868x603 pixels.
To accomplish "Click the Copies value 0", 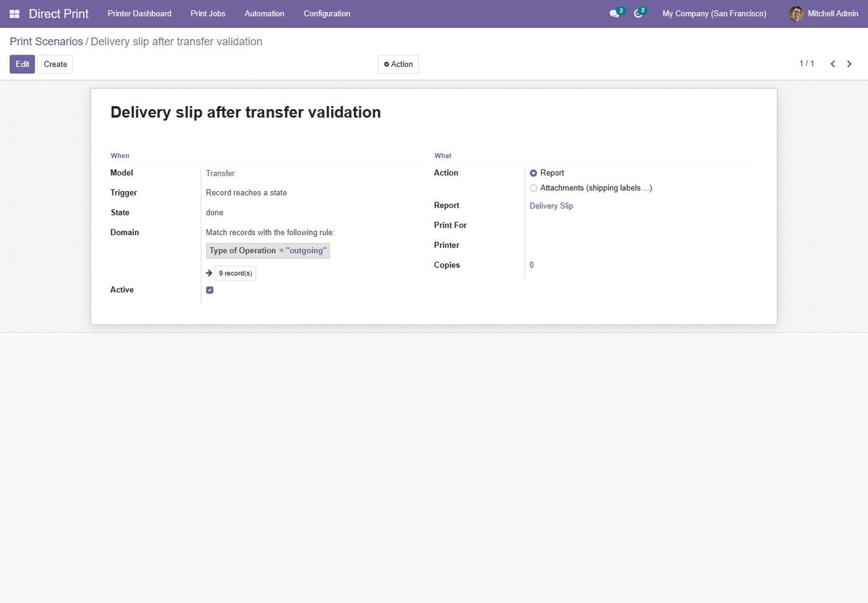I will [x=531, y=265].
